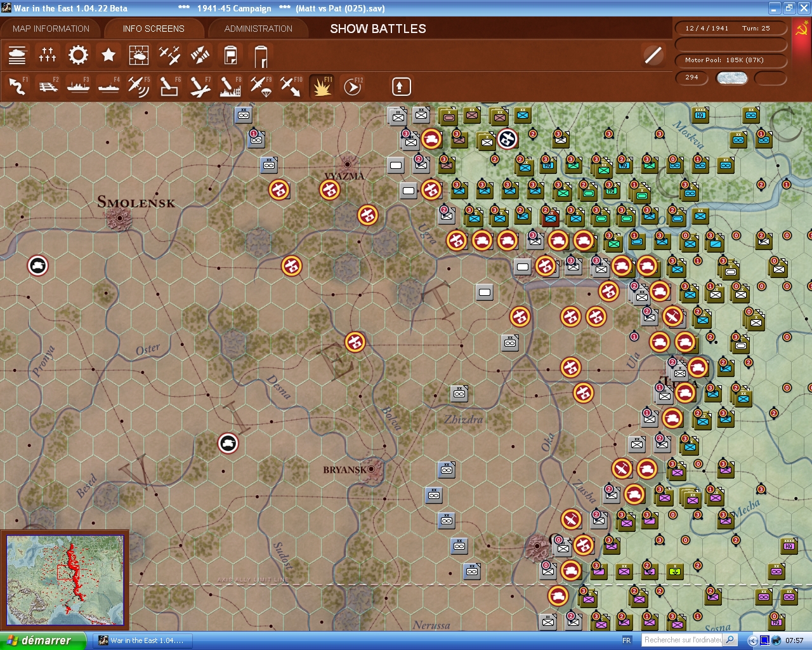Open the Windows démarrer start button

pos(42,640)
